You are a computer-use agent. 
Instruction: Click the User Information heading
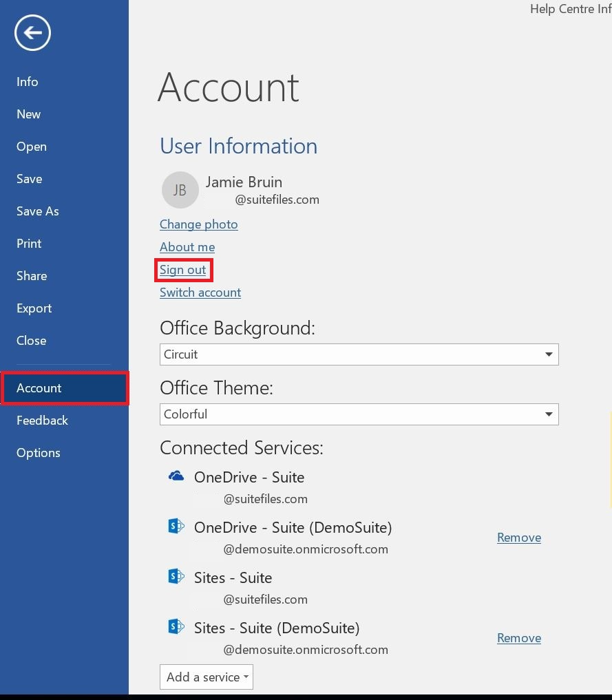click(239, 146)
